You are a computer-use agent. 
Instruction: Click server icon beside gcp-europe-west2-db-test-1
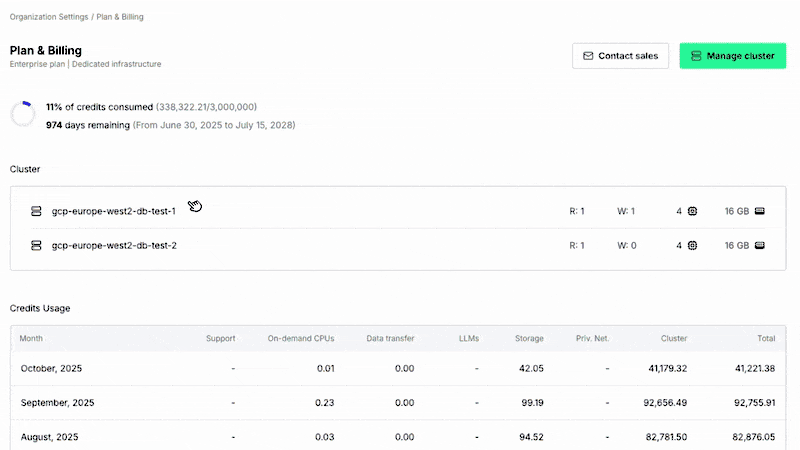click(36, 211)
